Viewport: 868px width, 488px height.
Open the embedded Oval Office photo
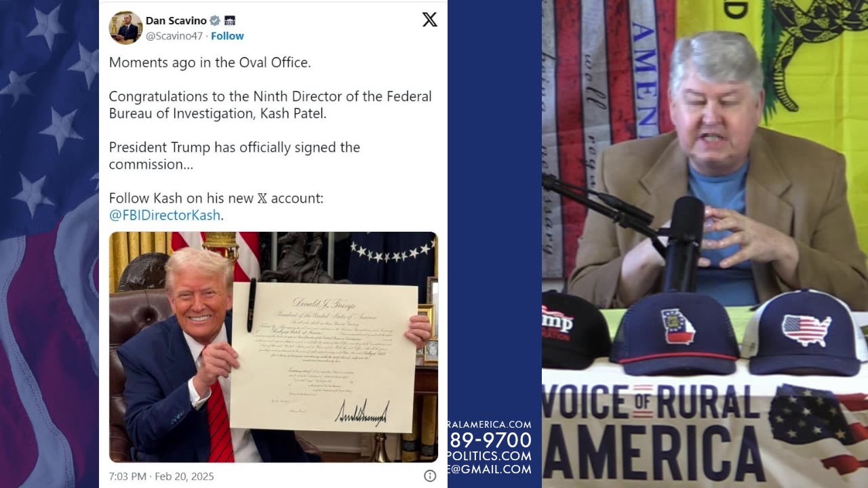pyautogui.click(x=273, y=347)
